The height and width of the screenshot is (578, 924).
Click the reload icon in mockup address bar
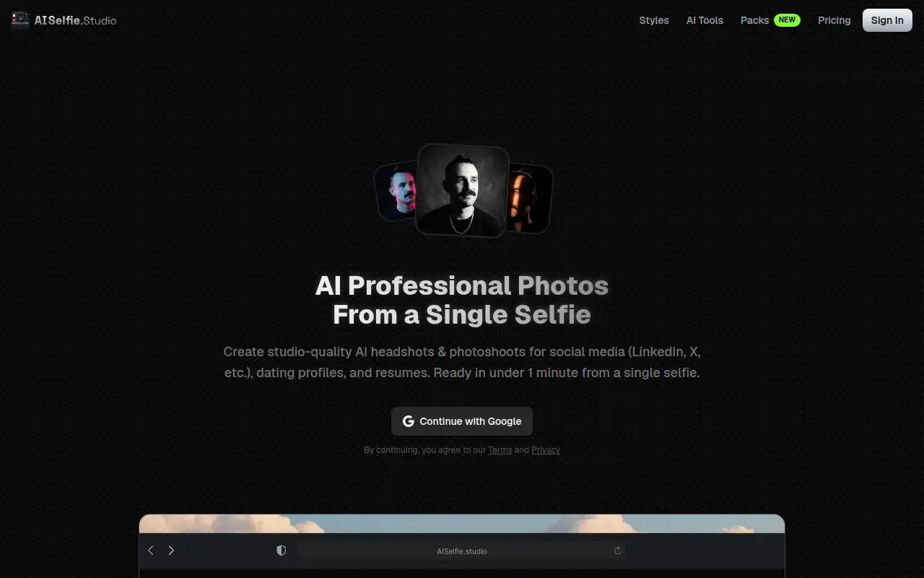click(618, 551)
